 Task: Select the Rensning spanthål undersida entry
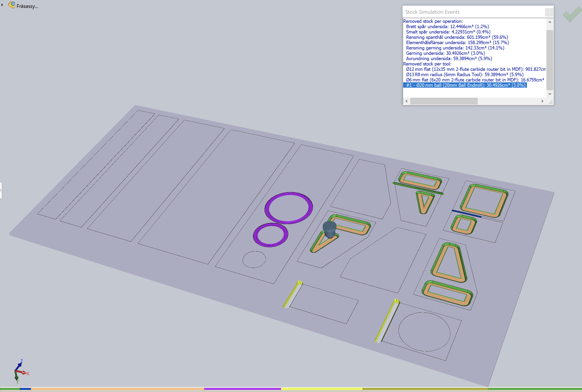point(457,37)
